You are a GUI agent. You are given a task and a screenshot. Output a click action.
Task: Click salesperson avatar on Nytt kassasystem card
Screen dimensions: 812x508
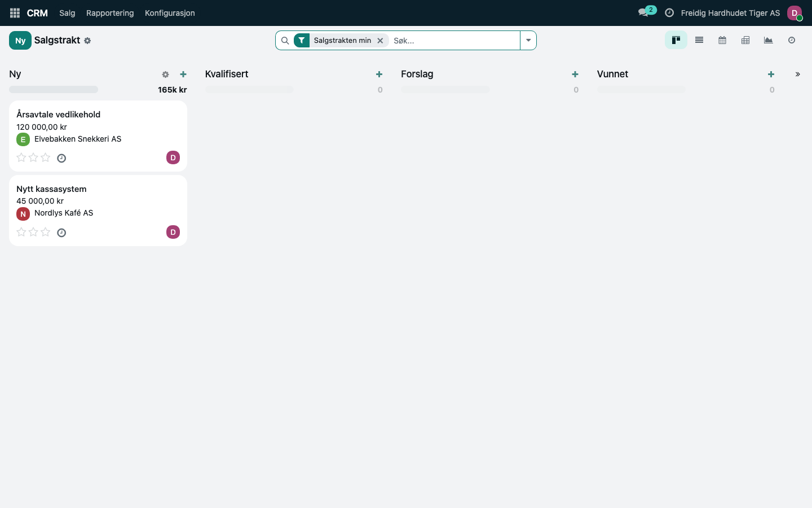[x=173, y=232]
